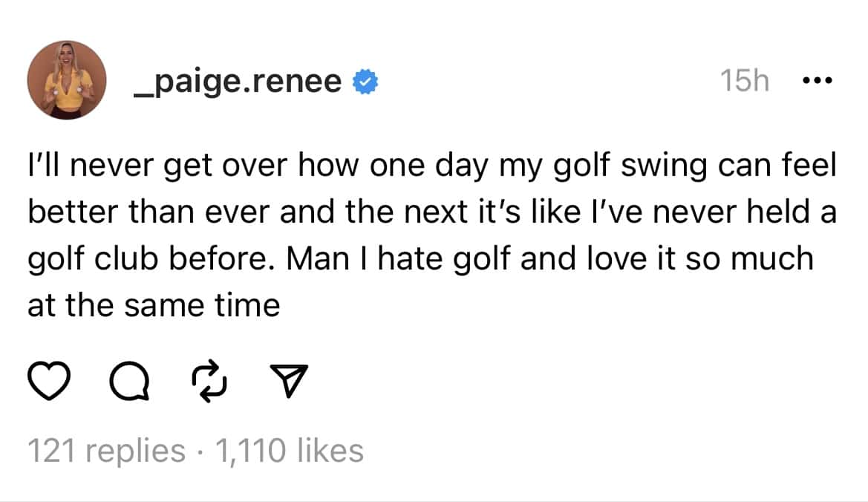The image size is (868, 502).
Task: Expand post options with the ellipsis
Action: pyautogui.click(x=817, y=80)
